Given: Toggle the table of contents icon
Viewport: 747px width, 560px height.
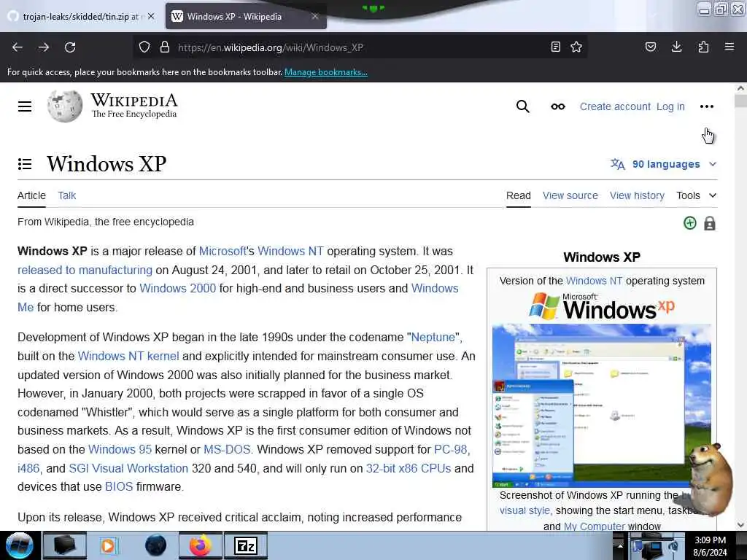Looking at the screenshot, I should coord(25,164).
